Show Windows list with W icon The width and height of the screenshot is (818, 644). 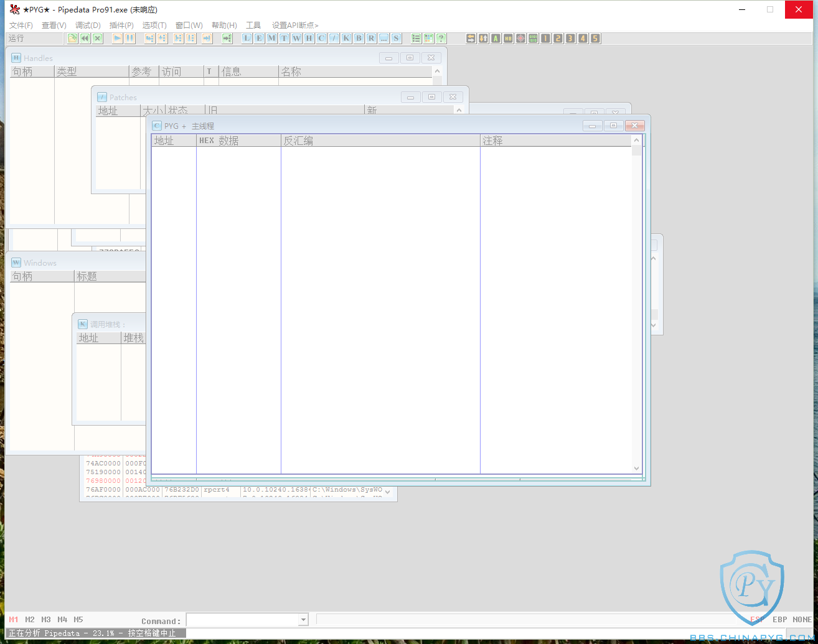click(296, 38)
